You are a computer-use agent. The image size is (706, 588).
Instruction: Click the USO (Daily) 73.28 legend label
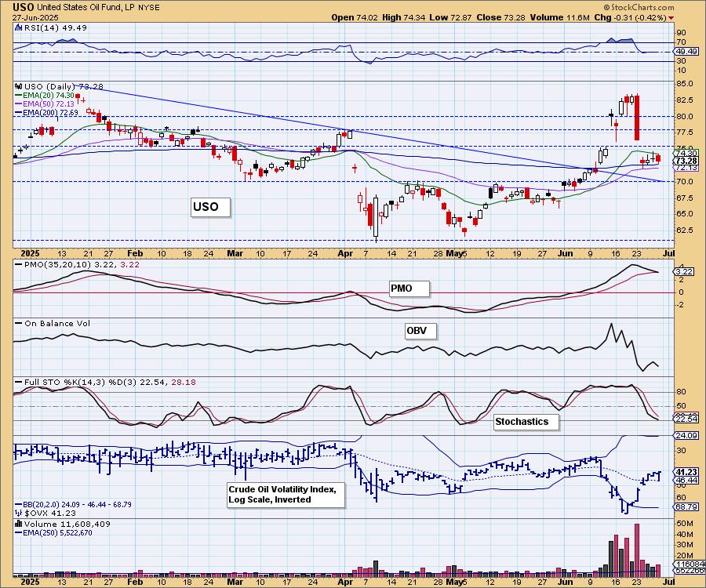tap(64, 86)
